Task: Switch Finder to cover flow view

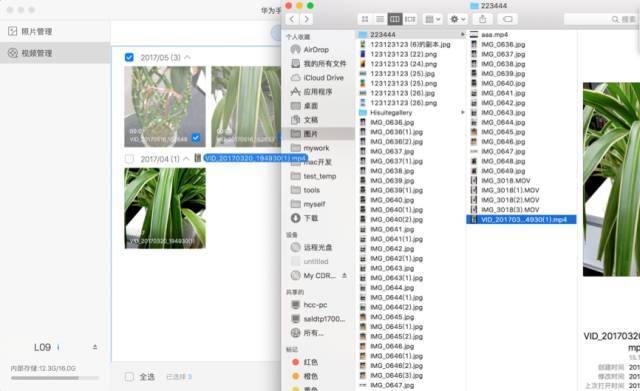Action: pos(410,19)
